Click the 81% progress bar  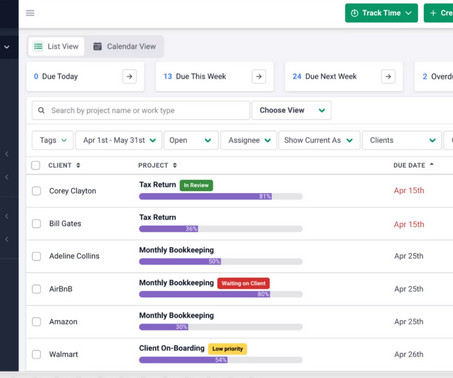coord(221,196)
